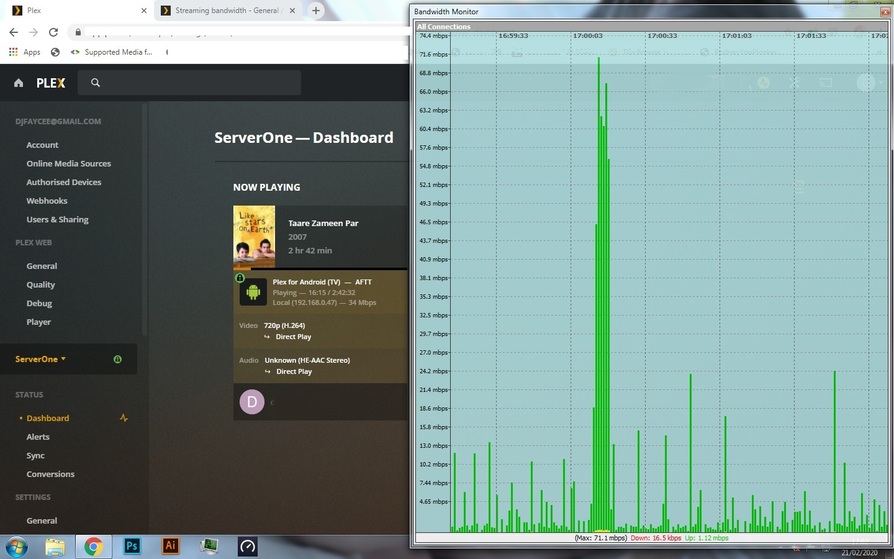The image size is (894, 559).
Task: Open General under Settings section
Action: 42,520
